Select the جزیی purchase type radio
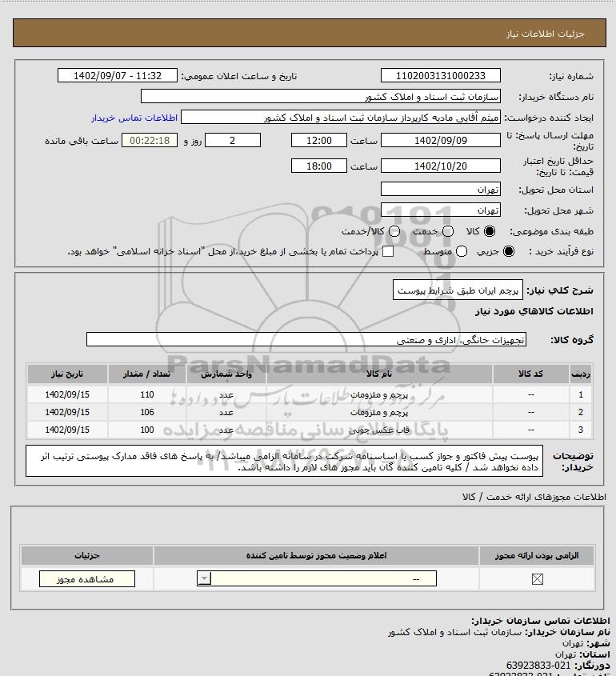616x676 pixels. point(509,251)
